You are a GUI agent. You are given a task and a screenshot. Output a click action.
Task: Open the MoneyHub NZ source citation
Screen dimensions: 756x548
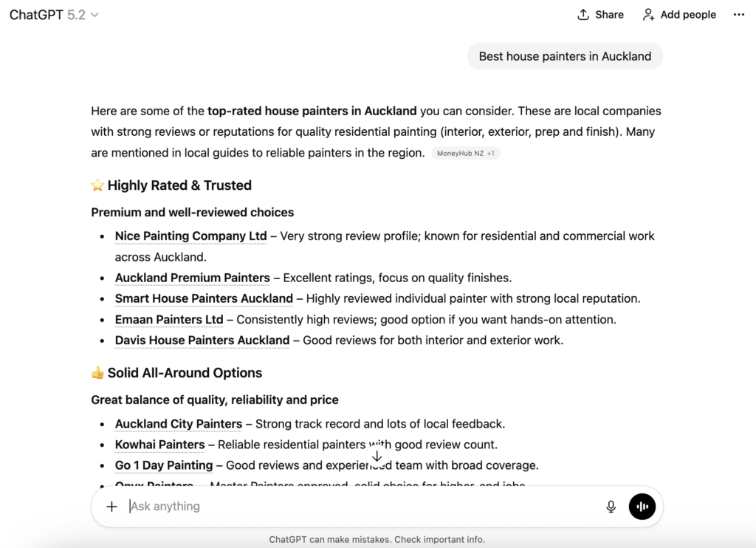[x=460, y=154]
